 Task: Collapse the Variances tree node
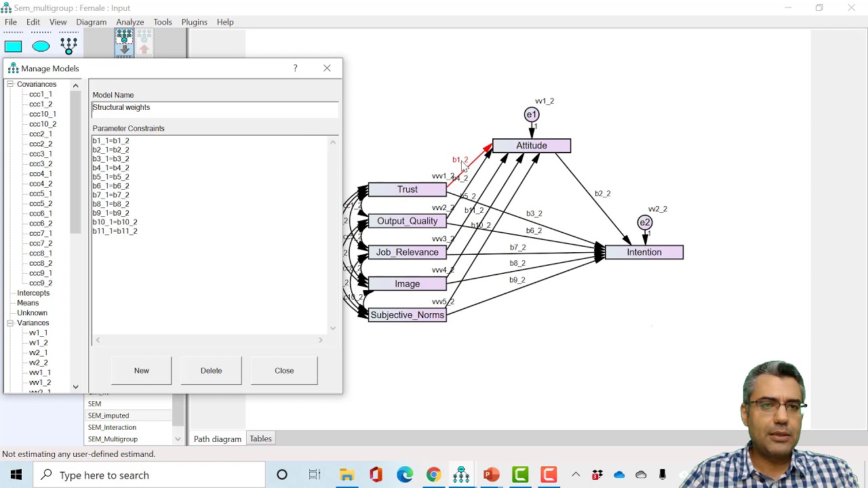pos(10,323)
